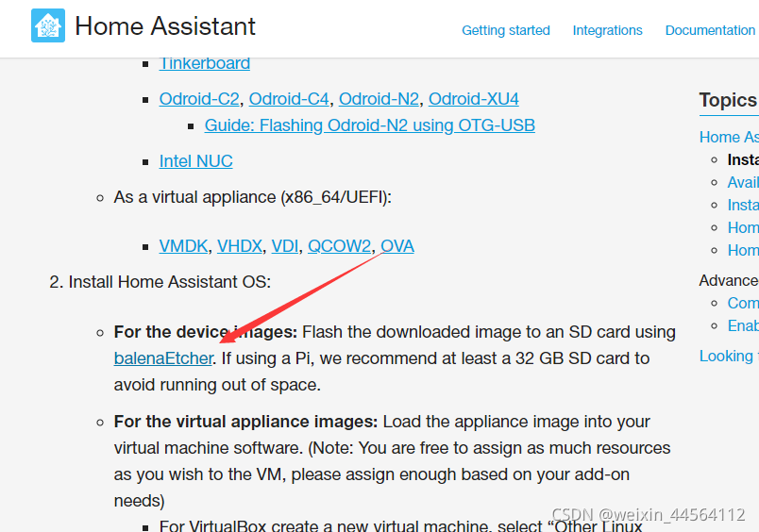The image size is (759, 532).
Task: Open the Com… link under Advanced
Action: coord(743,303)
